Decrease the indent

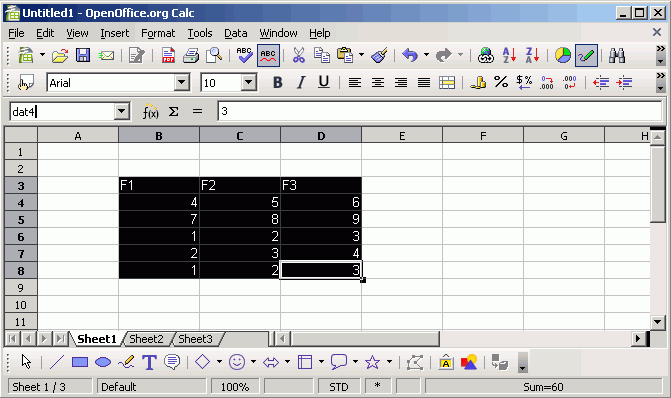tap(601, 82)
